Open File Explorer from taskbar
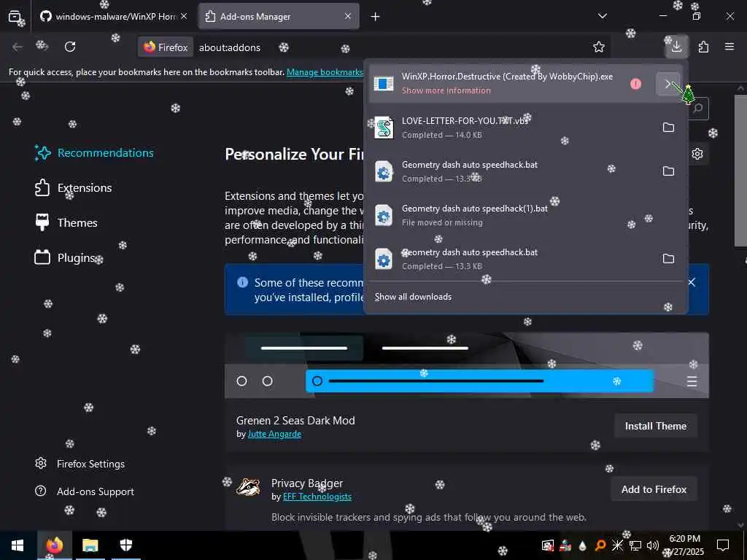 [90, 545]
